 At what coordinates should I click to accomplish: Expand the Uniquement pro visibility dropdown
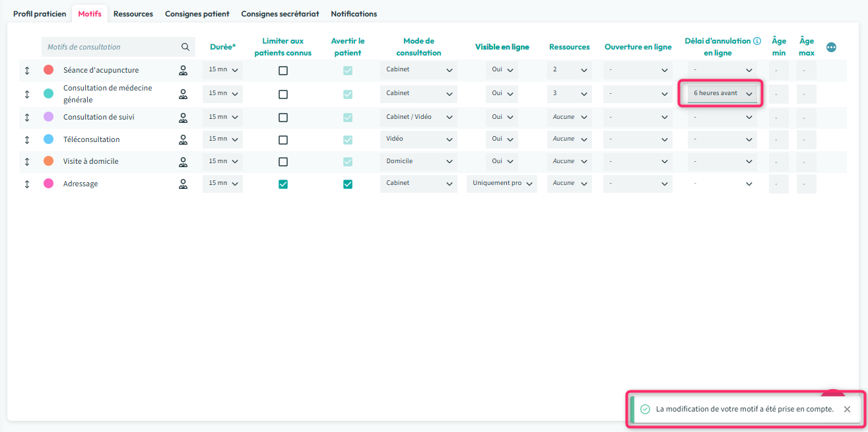coord(502,184)
